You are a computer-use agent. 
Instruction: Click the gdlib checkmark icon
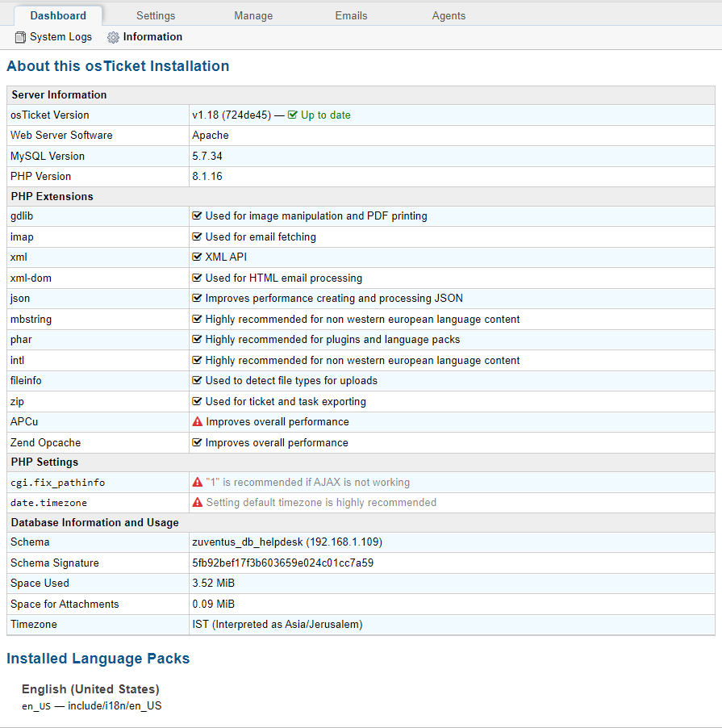tap(197, 215)
